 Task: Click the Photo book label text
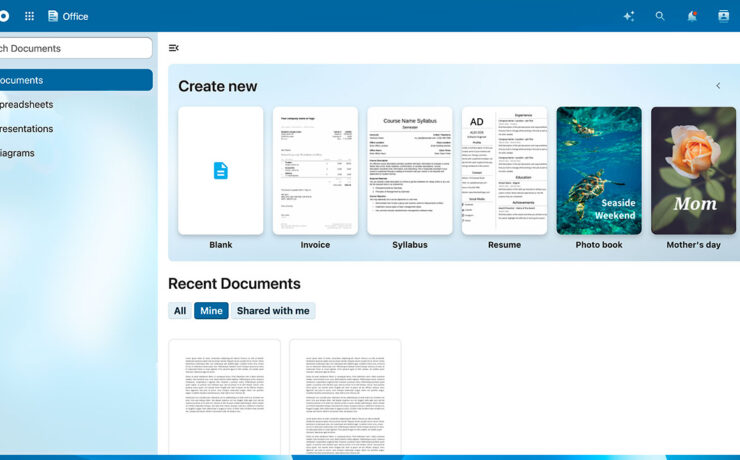(x=599, y=245)
